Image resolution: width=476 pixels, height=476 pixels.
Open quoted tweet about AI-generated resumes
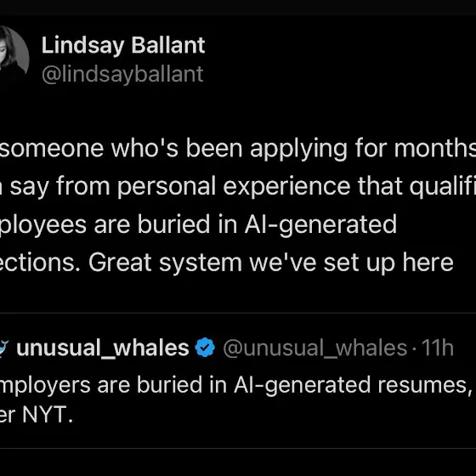point(238,381)
